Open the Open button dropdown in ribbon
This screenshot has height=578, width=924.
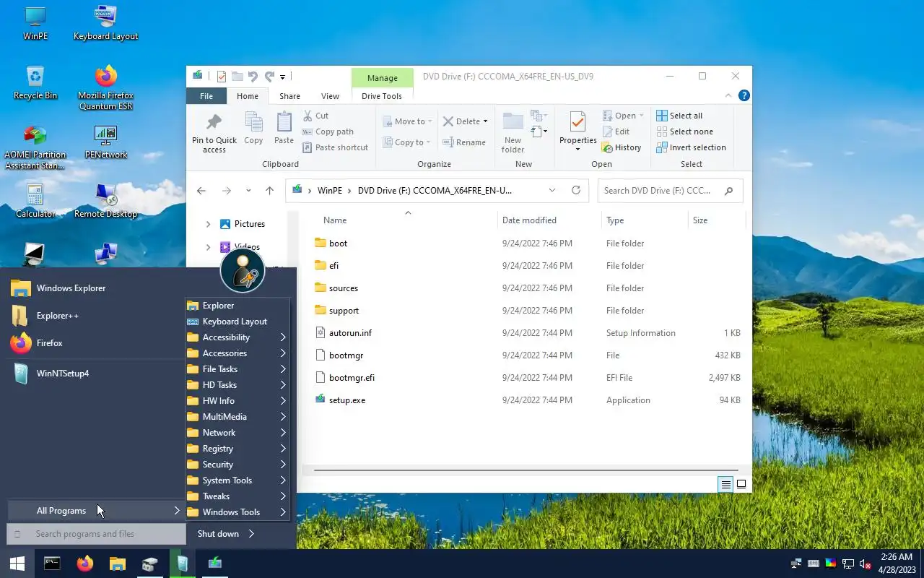pos(641,116)
